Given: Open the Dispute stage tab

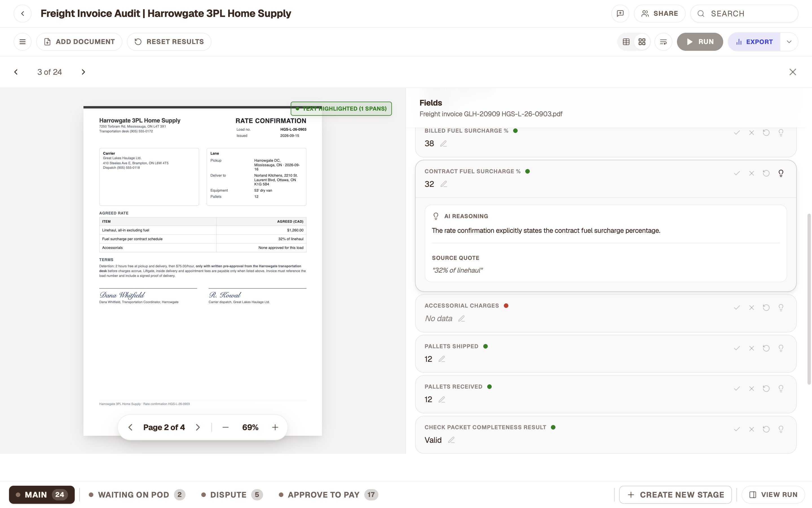Looking at the screenshot, I should [232, 494].
